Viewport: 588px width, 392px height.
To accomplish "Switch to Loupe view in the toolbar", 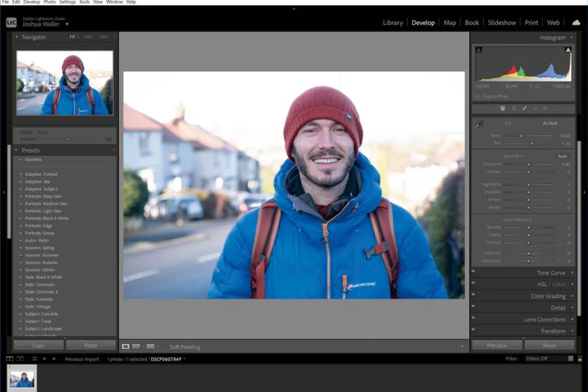I will pyautogui.click(x=125, y=346).
